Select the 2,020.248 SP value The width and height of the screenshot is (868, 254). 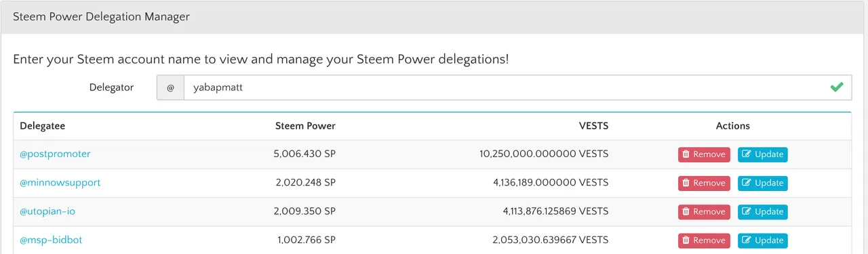coord(305,183)
